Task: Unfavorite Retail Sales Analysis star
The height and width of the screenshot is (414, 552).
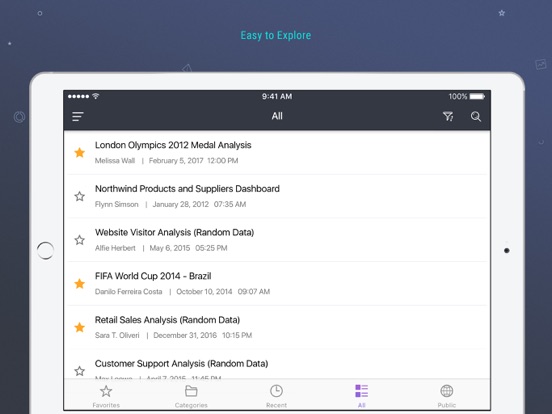Action: 80,327
